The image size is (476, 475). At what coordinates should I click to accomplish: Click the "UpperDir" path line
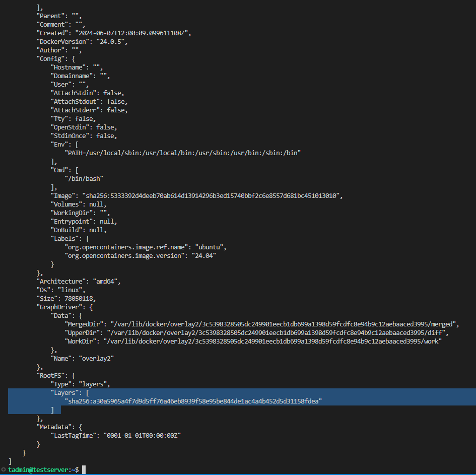(x=256, y=332)
